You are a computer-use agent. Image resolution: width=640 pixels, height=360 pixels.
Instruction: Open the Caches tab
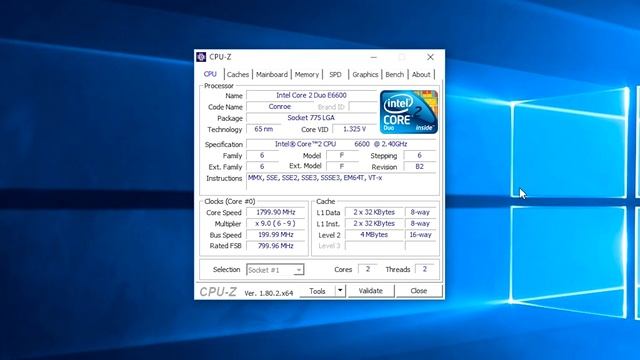click(238, 74)
